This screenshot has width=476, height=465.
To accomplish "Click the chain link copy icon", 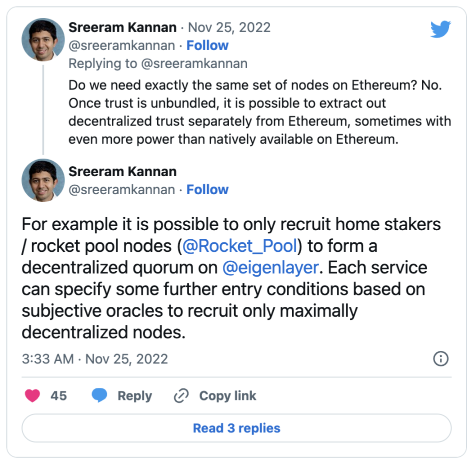I will pos(180,396).
